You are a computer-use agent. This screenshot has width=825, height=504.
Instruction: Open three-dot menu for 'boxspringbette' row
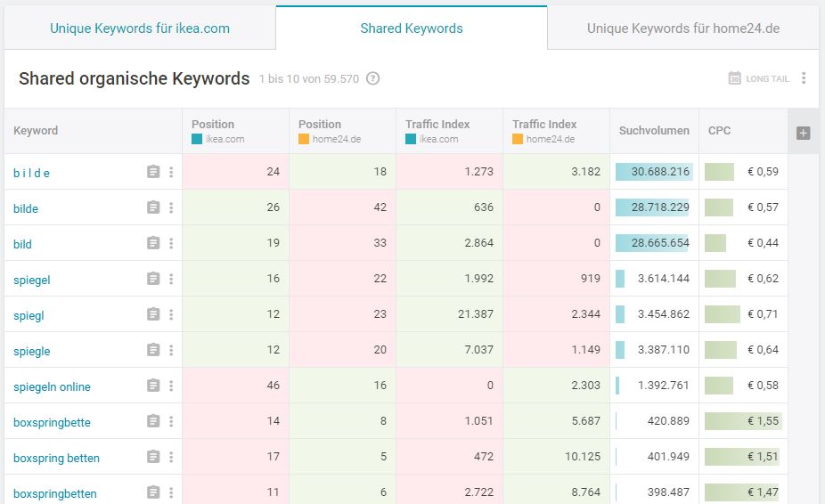pyautogui.click(x=171, y=421)
